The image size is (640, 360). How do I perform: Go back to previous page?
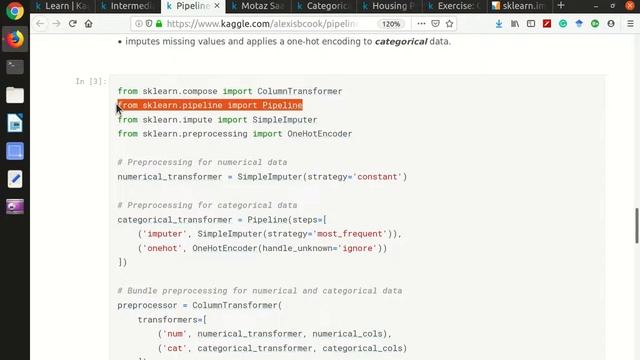40,24
